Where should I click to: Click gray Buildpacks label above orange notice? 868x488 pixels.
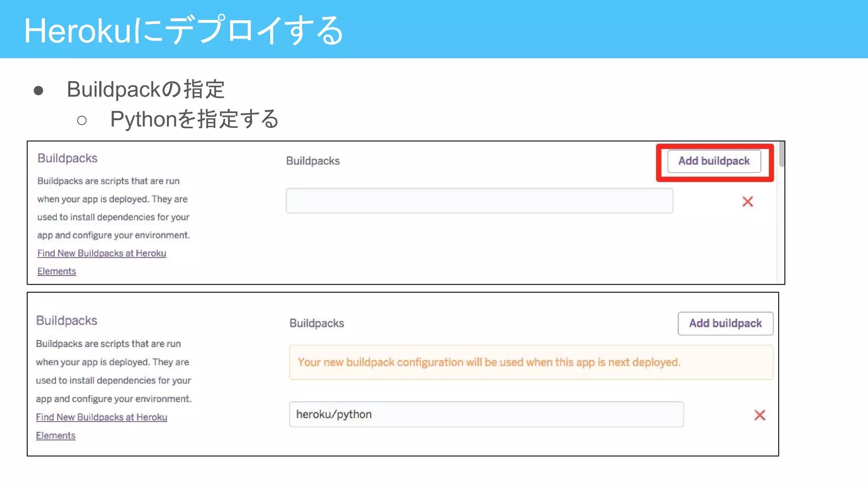tap(317, 323)
